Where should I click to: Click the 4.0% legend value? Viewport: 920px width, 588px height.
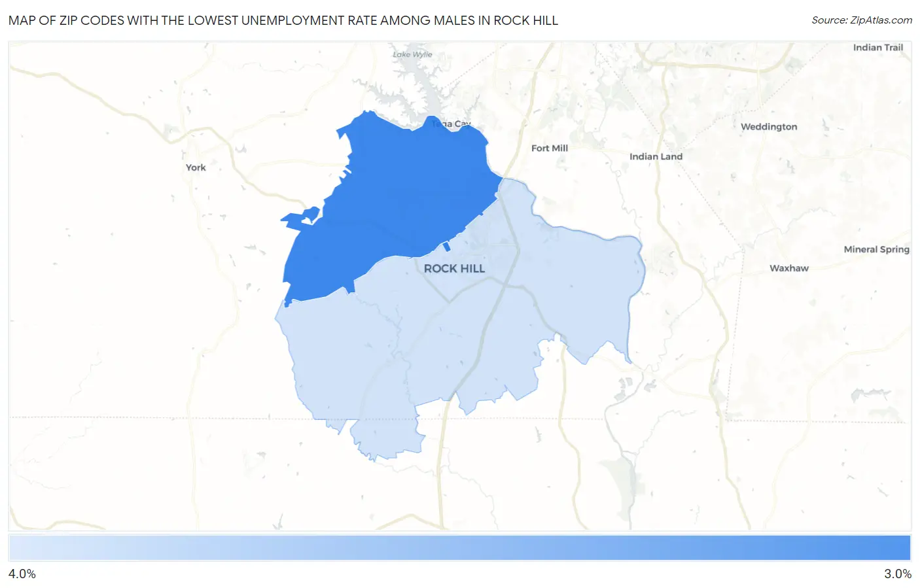[22, 574]
